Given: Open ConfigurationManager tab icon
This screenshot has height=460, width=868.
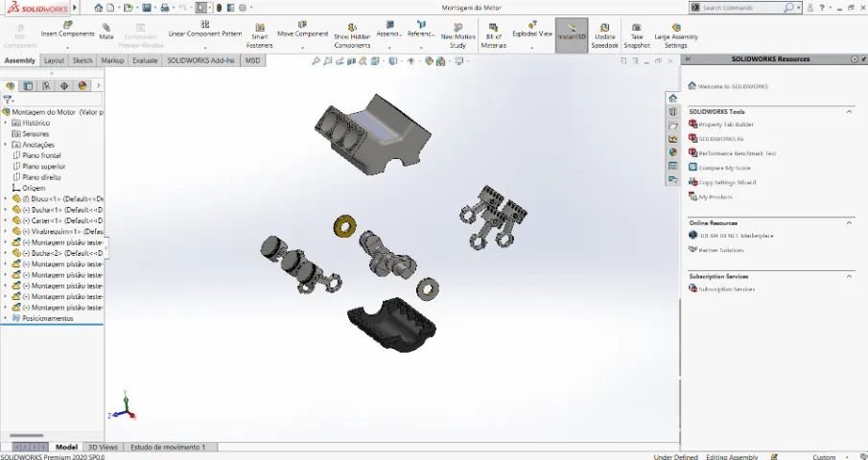Looking at the screenshot, I should (x=46, y=85).
